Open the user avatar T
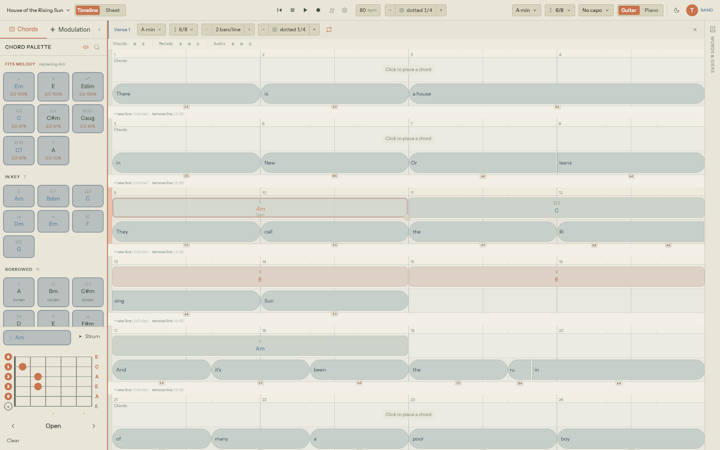This screenshot has width=720, height=450. 692,10
